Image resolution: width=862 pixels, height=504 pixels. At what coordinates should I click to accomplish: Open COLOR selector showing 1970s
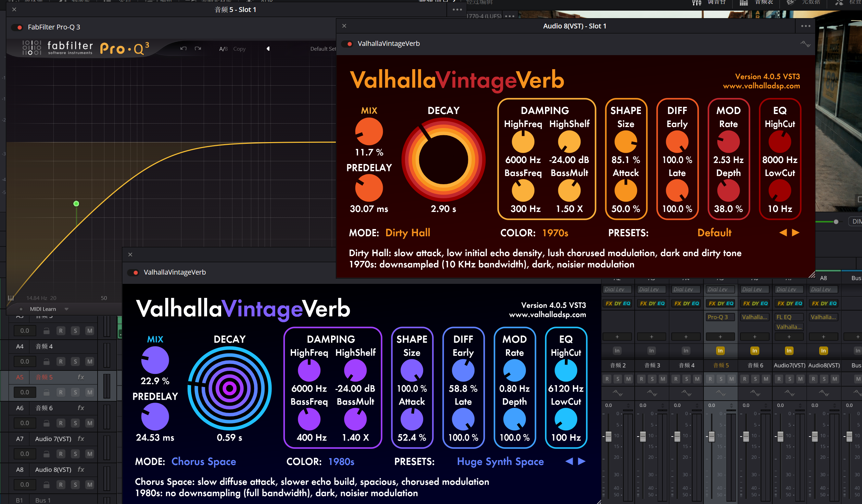(x=555, y=233)
